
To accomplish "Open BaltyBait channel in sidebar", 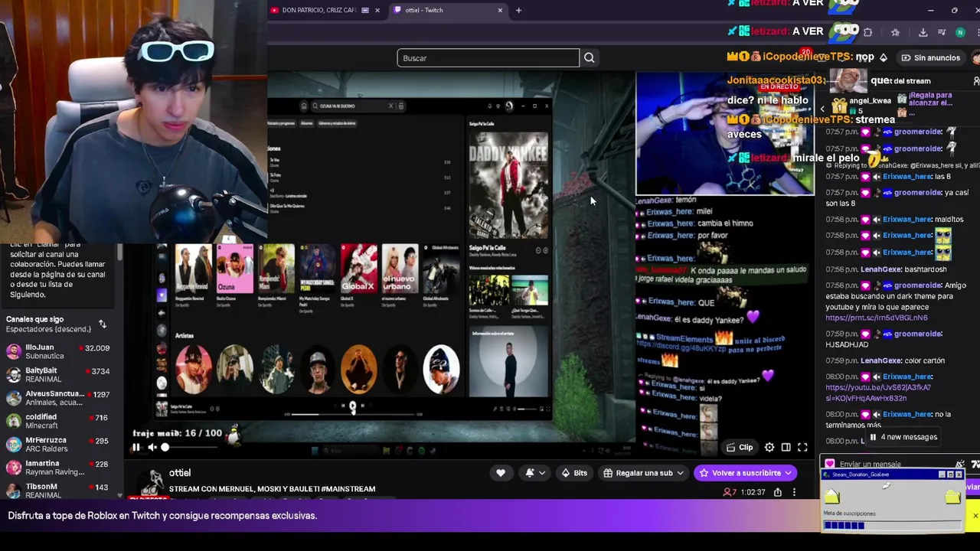I will (58, 375).
